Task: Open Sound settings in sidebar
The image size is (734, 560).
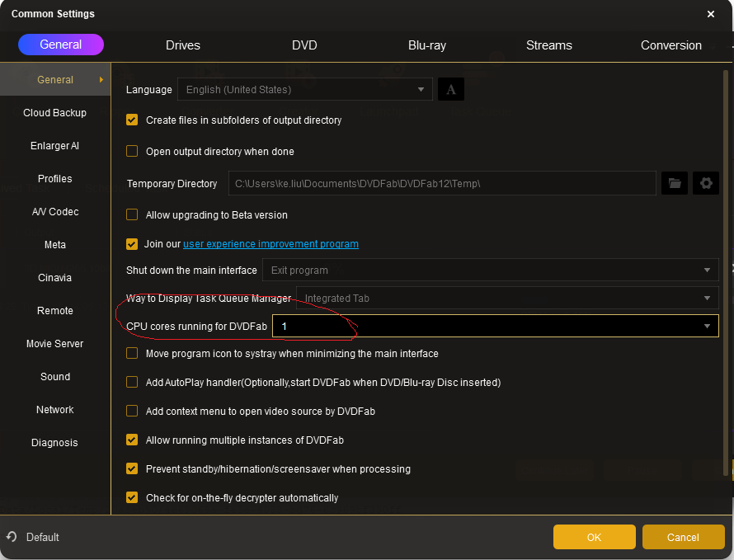Action: [55, 376]
